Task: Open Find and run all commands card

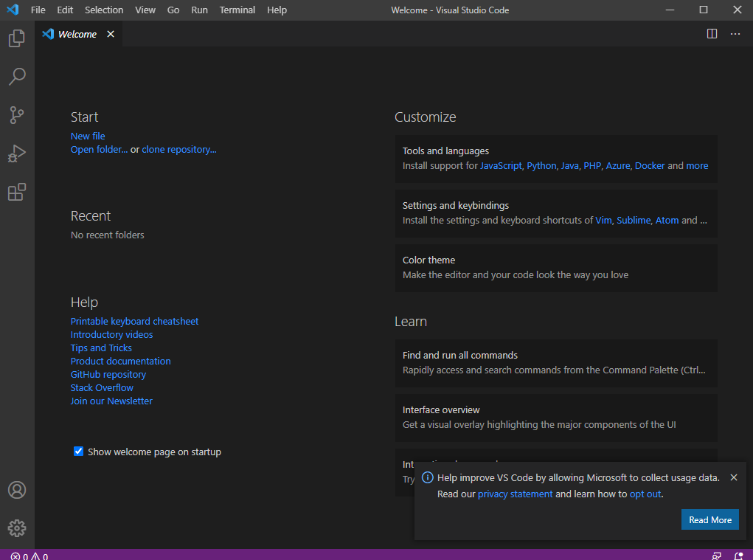Action: click(556, 363)
